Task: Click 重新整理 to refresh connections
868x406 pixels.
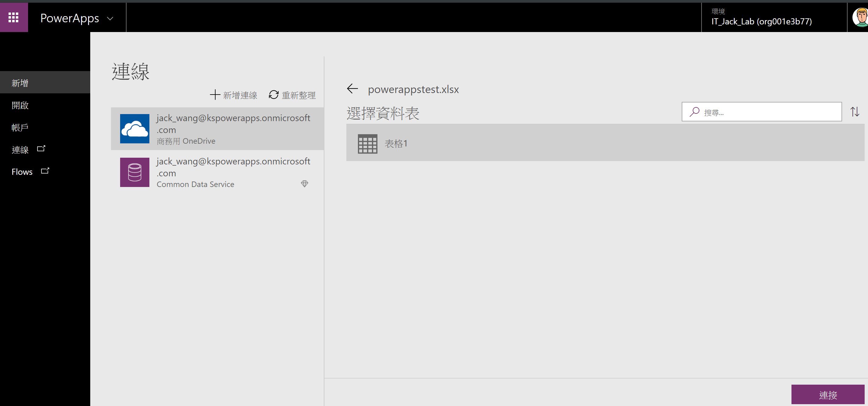Action: (292, 95)
